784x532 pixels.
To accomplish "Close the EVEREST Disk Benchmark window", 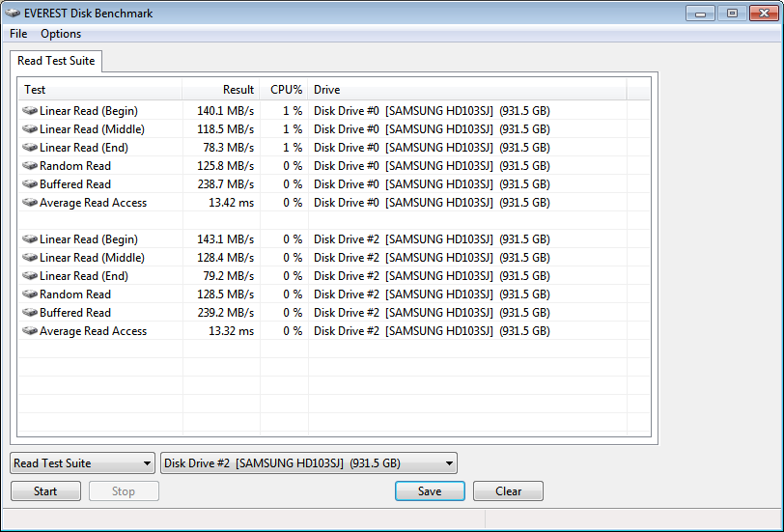I will click(764, 14).
